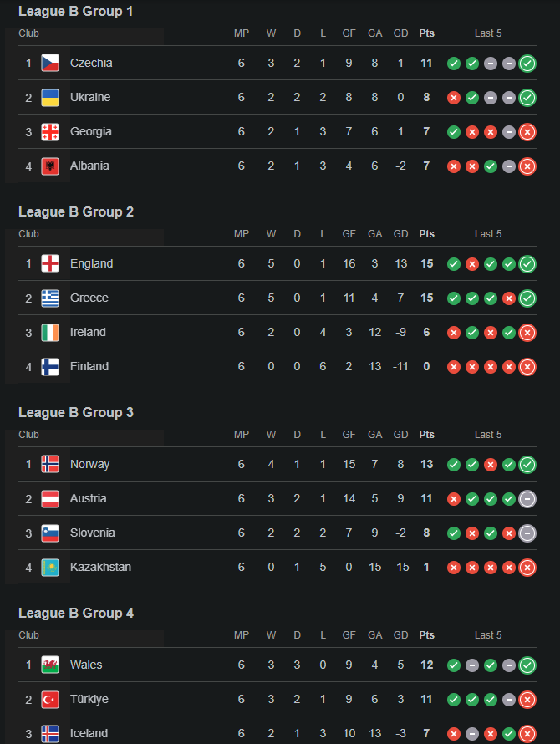Click the Wales flag icon
This screenshot has height=744, width=560.
click(50, 665)
